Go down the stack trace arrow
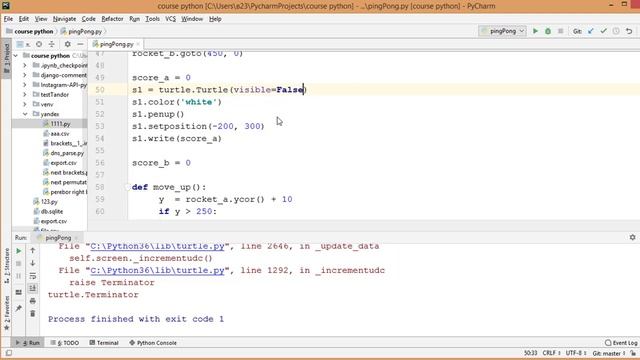This screenshot has width=640, height=360. pyautogui.click(x=33, y=263)
